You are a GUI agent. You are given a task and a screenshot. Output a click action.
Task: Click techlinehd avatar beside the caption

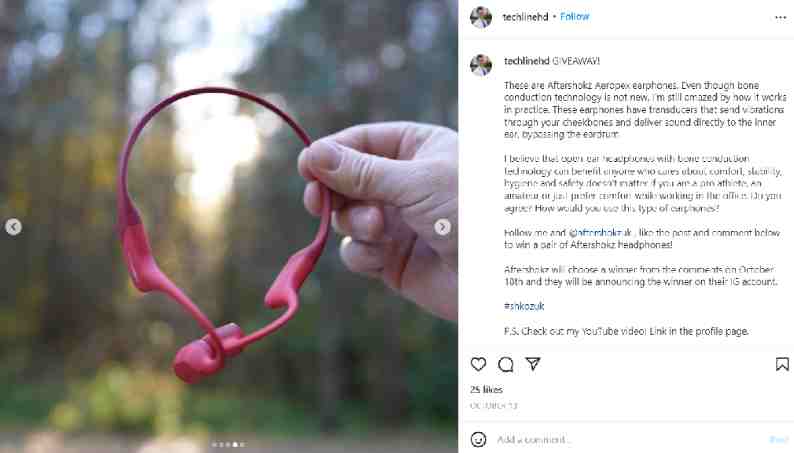pyautogui.click(x=481, y=65)
